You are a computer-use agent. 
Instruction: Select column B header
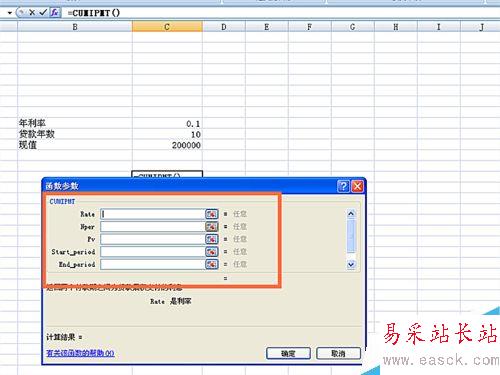pyautogui.click(x=75, y=27)
